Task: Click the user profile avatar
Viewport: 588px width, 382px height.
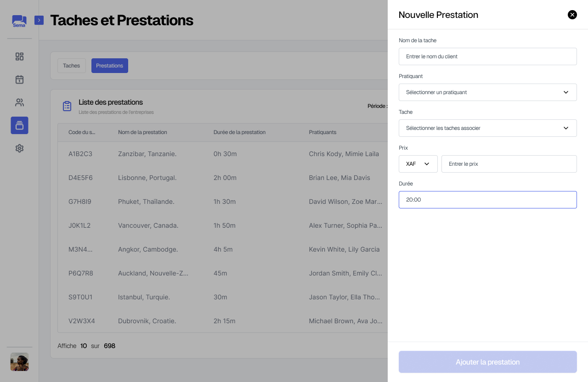Action: click(x=19, y=362)
